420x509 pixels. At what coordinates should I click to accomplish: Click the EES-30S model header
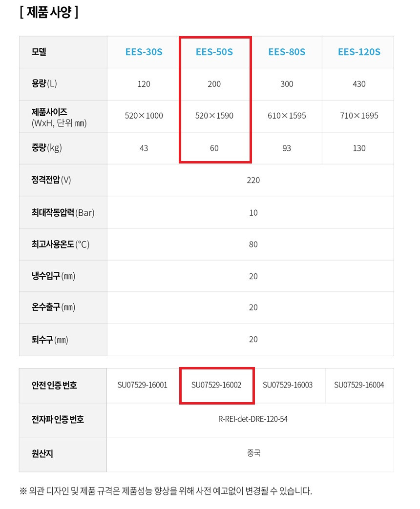tap(144, 52)
